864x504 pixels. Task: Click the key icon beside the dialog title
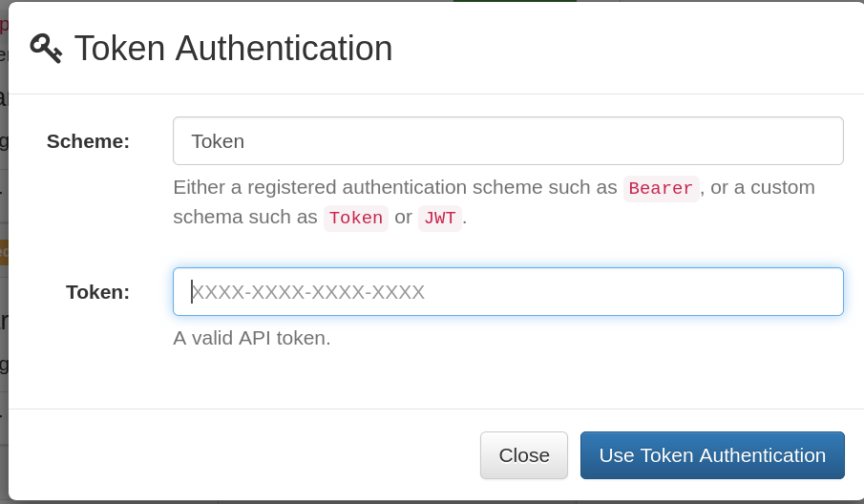(x=46, y=49)
